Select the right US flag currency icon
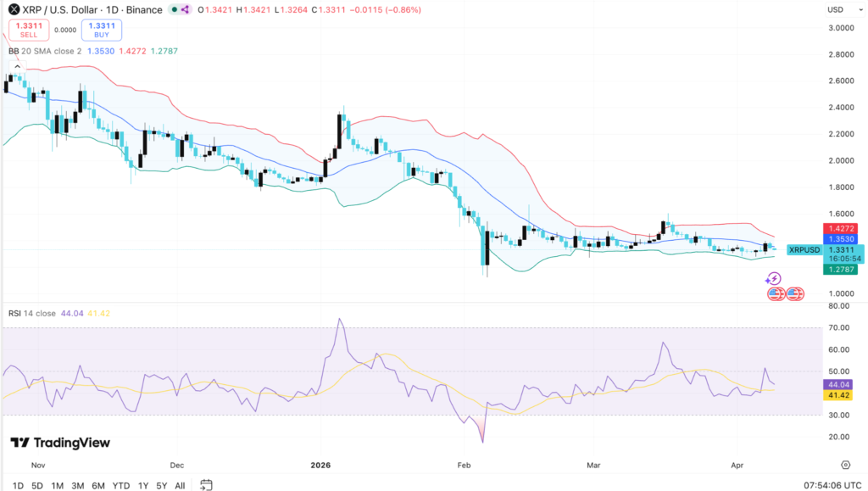 point(795,293)
